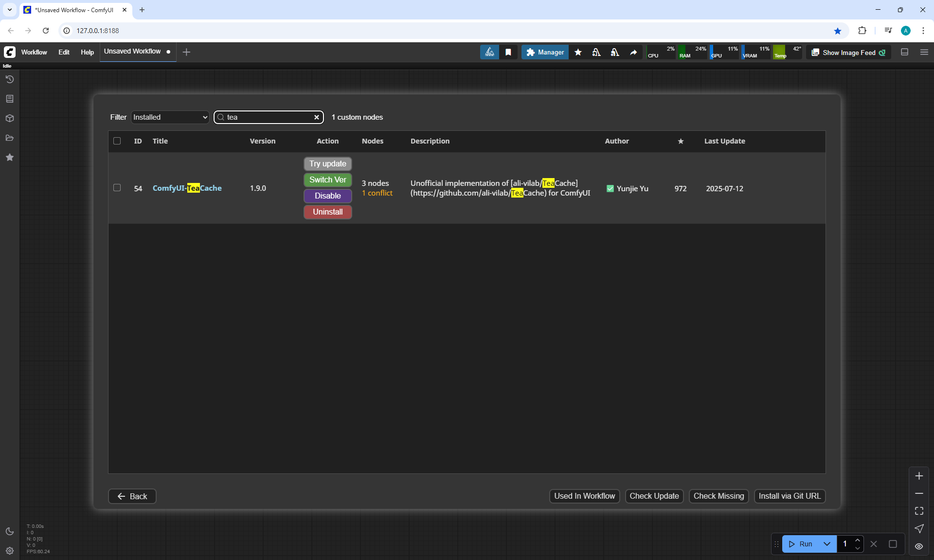The width and height of the screenshot is (934, 560).
Task: Toggle select-all checkbox in table header
Action: pyautogui.click(x=117, y=141)
